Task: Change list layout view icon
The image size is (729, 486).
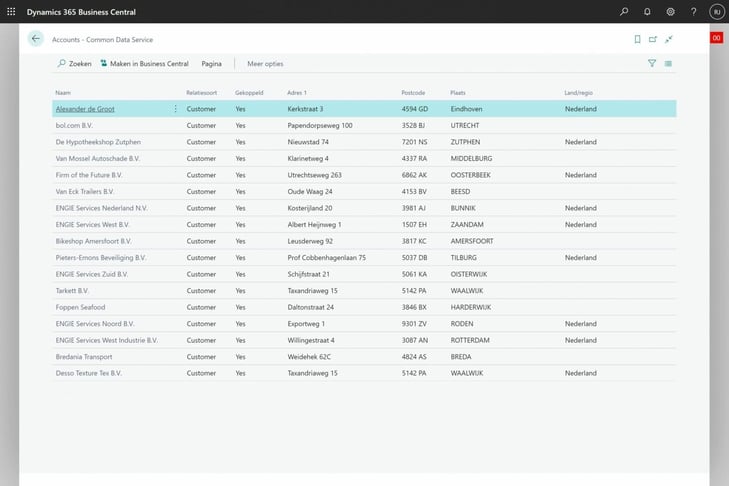Action: (668, 63)
